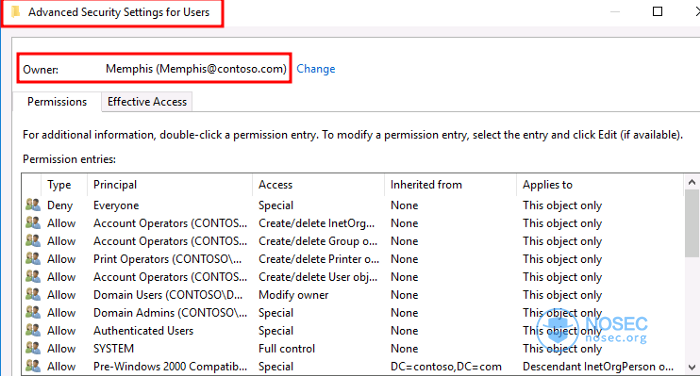Click the Modify owner access cell

pyautogui.click(x=293, y=295)
